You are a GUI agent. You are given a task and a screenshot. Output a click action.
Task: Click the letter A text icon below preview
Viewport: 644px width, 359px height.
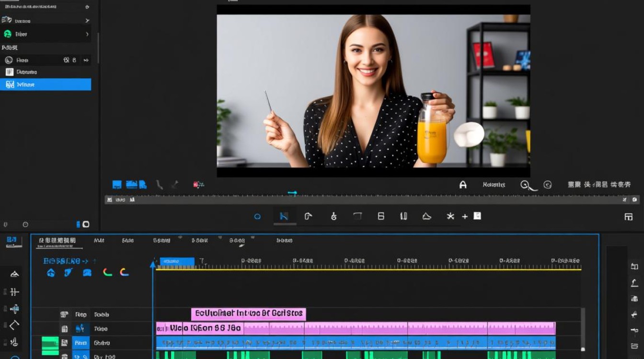[463, 184]
